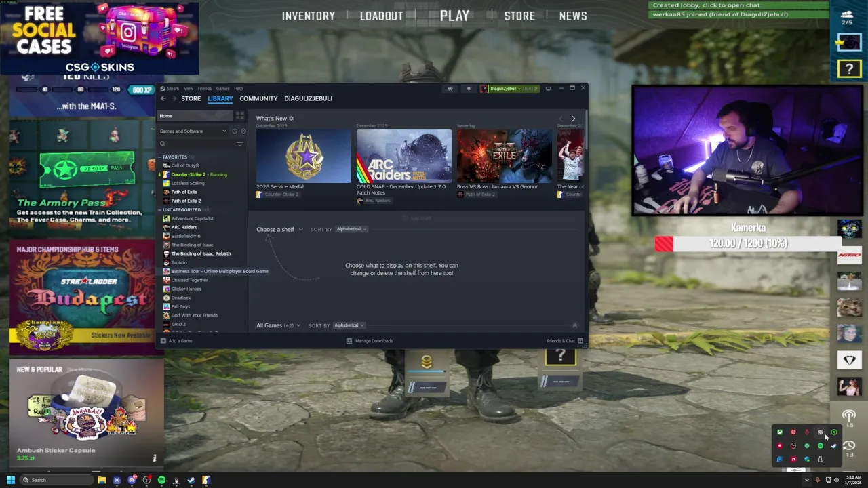Expand the All Games dropdown
Viewport: 868px width, 488px height.
pyautogui.click(x=278, y=325)
